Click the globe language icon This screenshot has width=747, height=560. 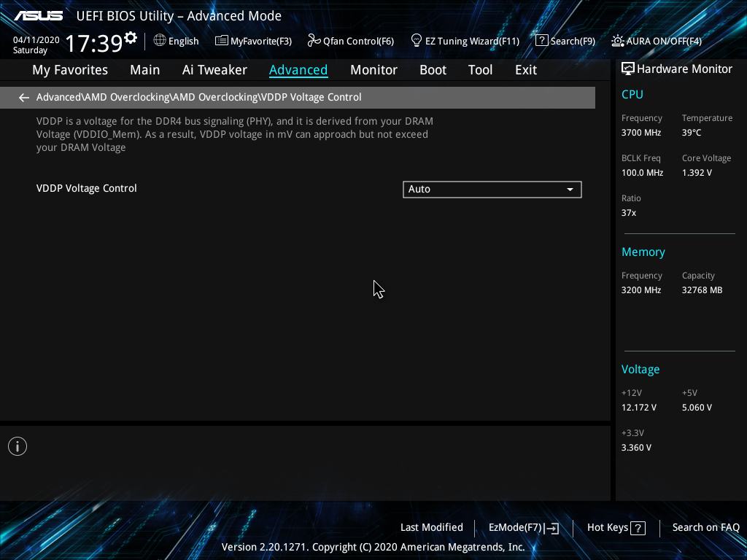click(160, 41)
